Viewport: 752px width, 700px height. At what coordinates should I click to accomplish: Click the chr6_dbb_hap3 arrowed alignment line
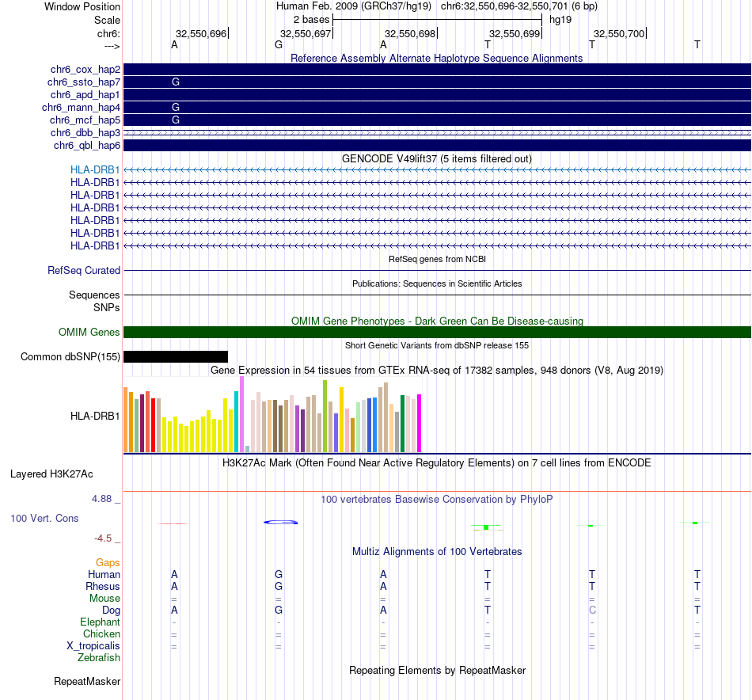(x=437, y=132)
